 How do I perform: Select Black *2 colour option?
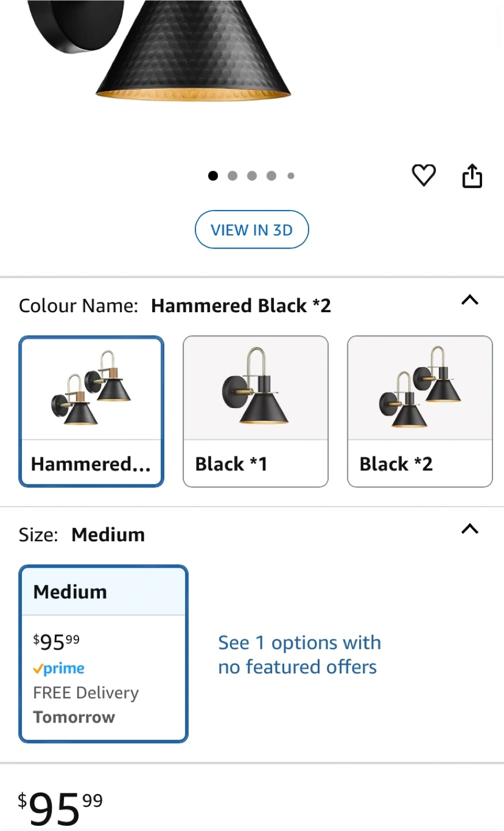click(420, 411)
